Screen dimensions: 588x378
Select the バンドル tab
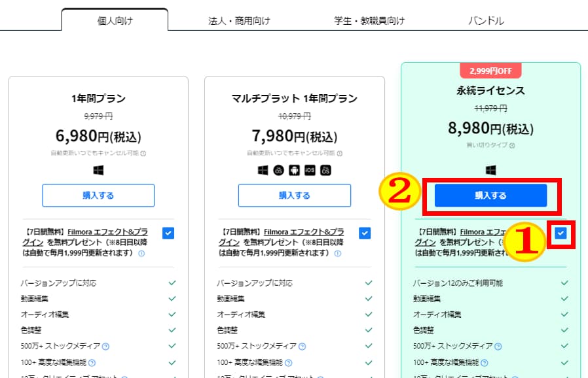(486, 21)
